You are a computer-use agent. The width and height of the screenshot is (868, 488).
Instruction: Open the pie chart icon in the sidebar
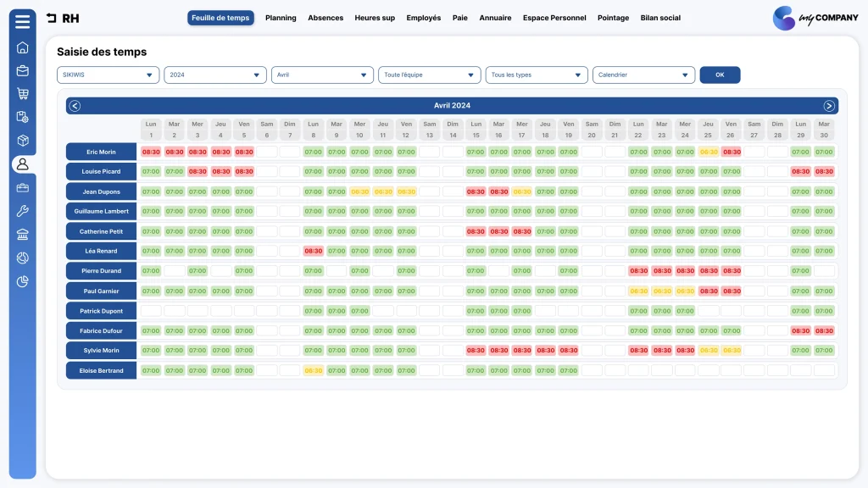coord(22,281)
